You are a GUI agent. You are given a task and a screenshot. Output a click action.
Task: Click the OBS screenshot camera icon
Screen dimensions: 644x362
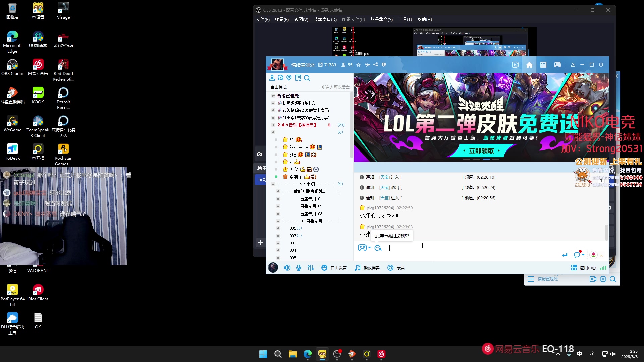click(x=259, y=154)
